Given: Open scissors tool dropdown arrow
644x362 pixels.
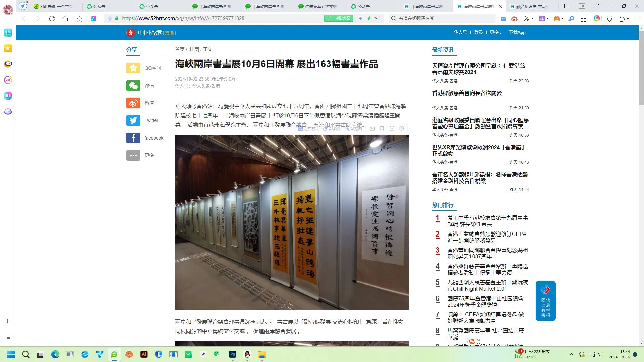Looking at the screenshot, I should (x=533, y=19).
